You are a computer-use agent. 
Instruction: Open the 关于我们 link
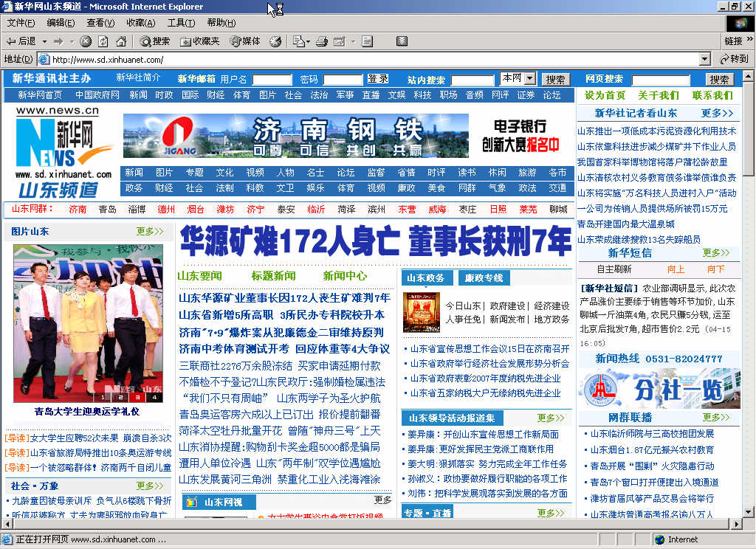coord(659,95)
